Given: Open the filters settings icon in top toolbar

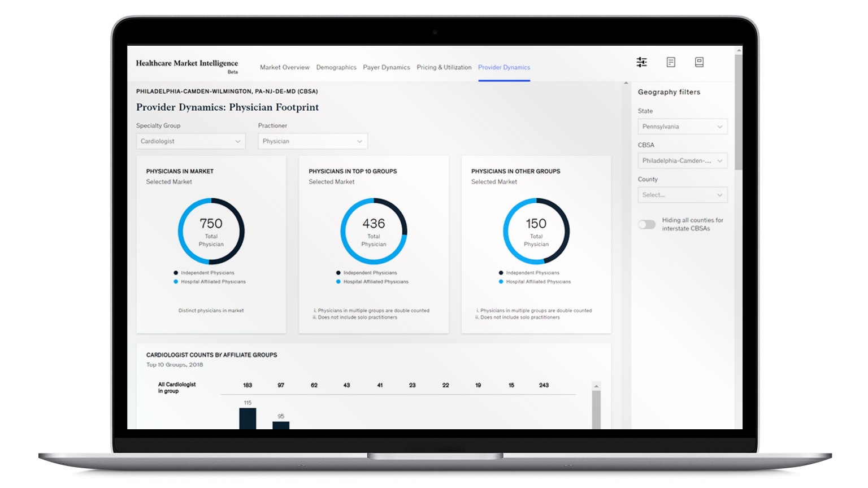Looking at the screenshot, I should pyautogui.click(x=641, y=62).
